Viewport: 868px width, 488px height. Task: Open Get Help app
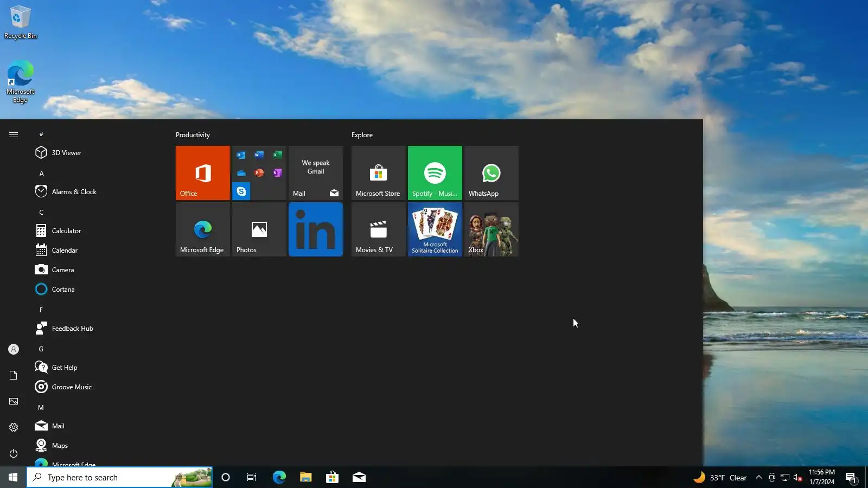pos(98,368)
